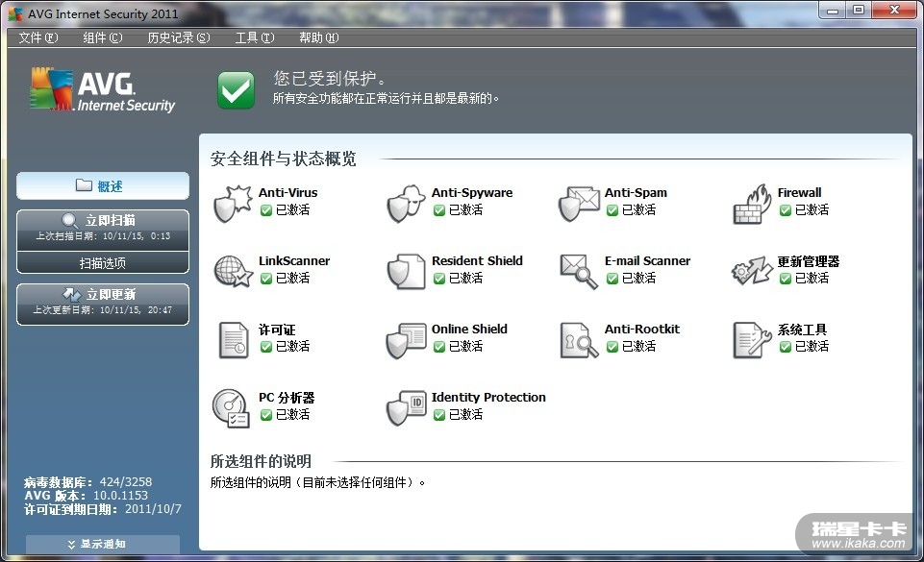Open the LinkScanner globe icon

(x=233, y=271)
